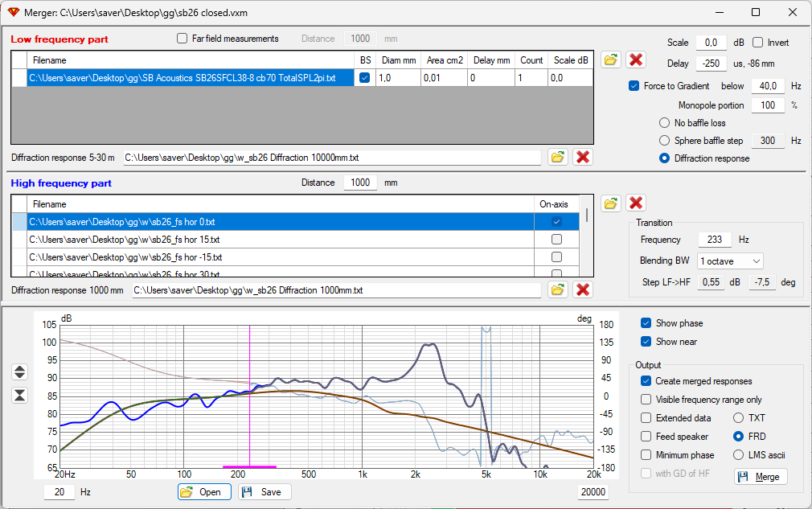Click the application icon in the title bar

click(x=14, y=12)
